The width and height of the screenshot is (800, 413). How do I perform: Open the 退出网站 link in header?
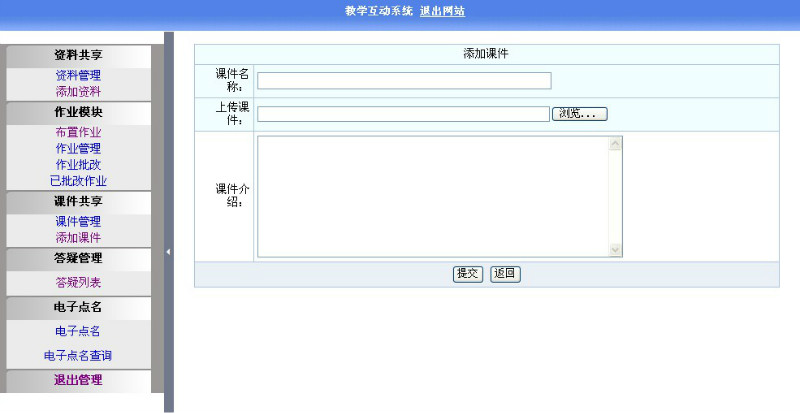442,11
